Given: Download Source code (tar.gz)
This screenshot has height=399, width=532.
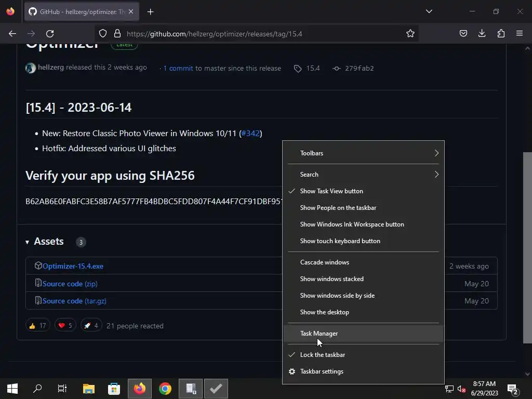Looking at the screenshot, I should 74,301.
